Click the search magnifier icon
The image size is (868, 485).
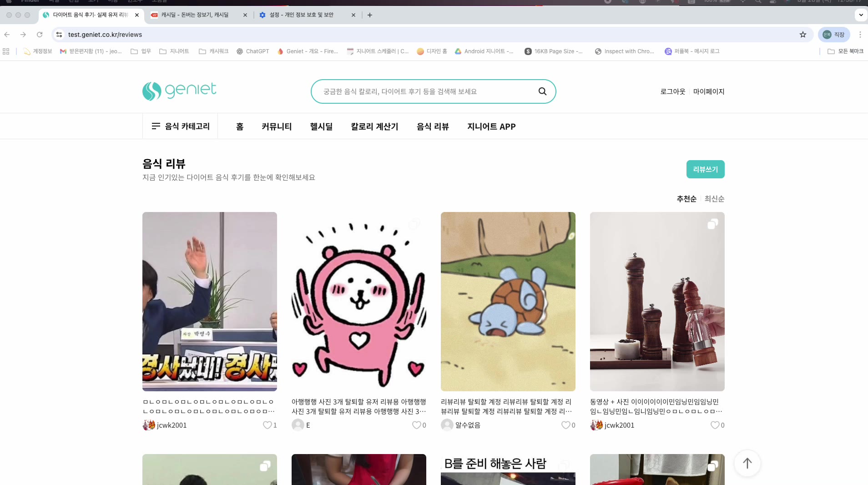(542, 91)
